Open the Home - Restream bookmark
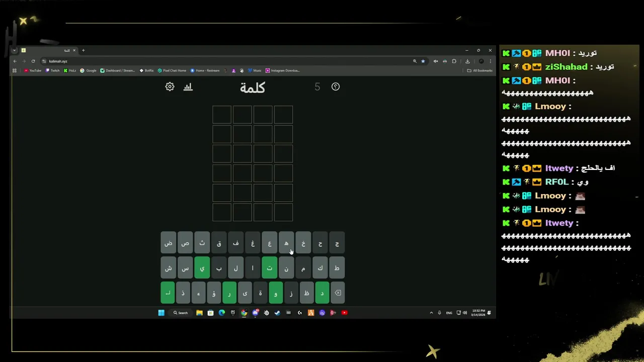 205,70
